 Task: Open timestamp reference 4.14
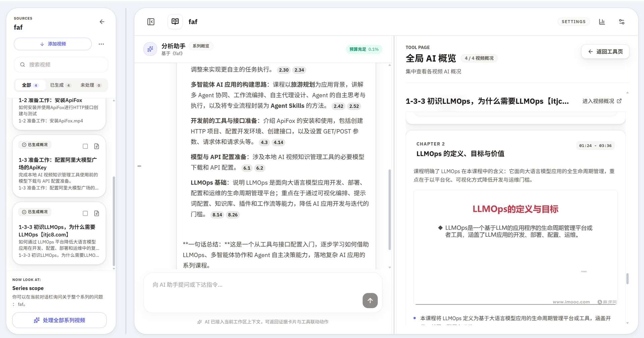pyautogui.click(x=278, y=142)
